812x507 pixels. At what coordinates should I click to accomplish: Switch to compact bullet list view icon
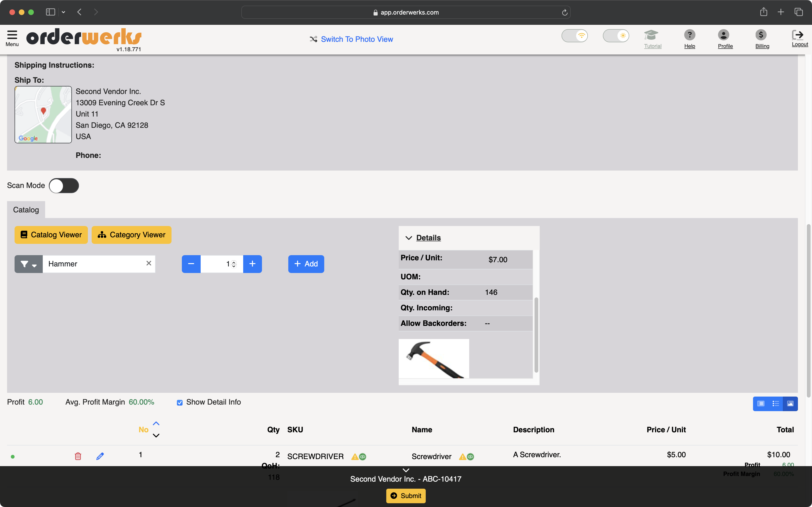tap(775, 404)
